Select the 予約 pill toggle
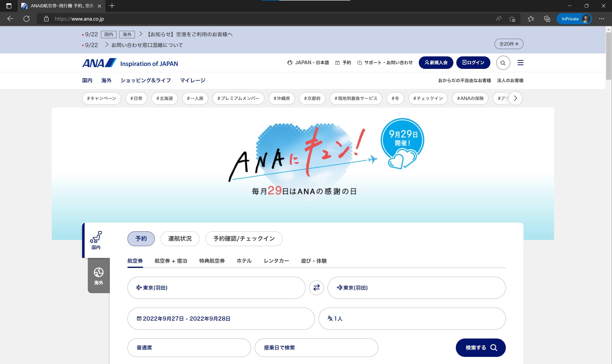Screen dimensions: 612x364 click(141, 238)
